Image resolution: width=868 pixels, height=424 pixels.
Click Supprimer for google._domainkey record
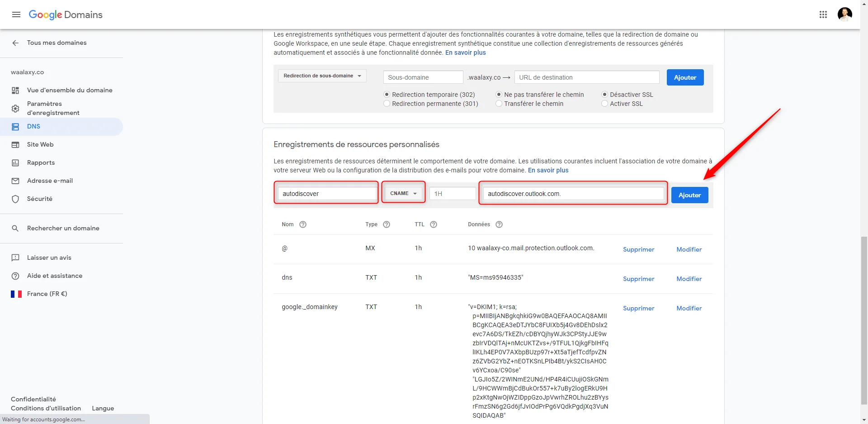[638, 308]
